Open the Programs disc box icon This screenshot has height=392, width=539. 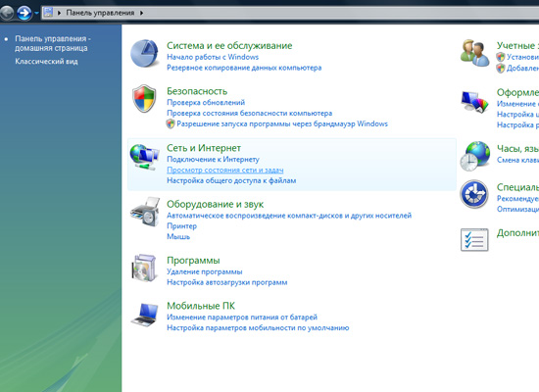tap(144, 268)
